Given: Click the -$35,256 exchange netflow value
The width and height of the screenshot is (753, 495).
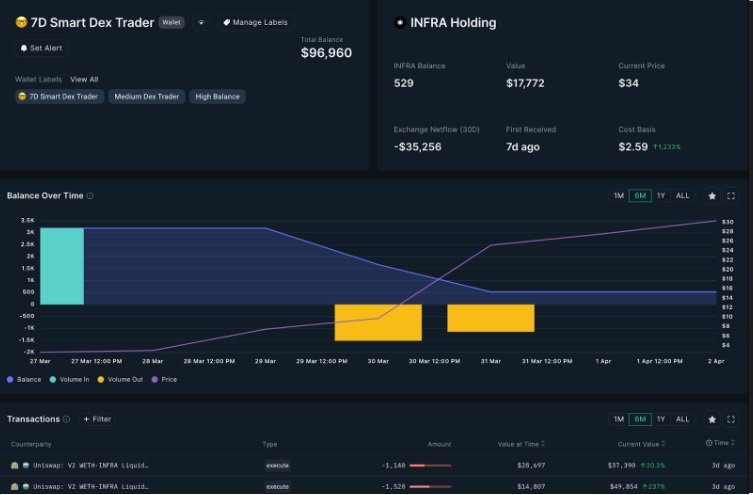Looking at the screenshot, I should 417,147.
